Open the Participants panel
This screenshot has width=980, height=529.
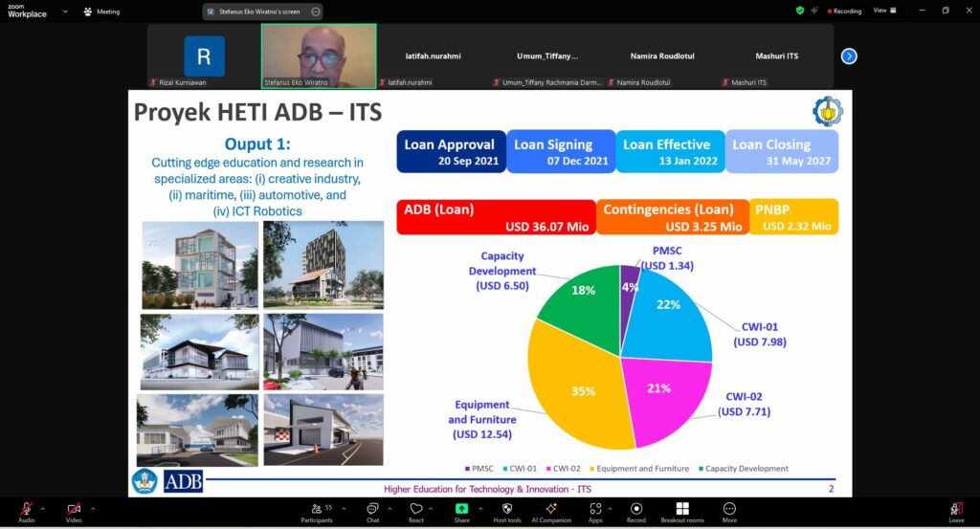[x=316, y=511]
